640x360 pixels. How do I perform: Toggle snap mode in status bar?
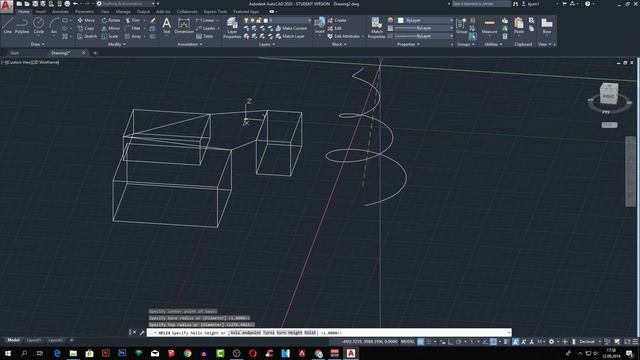click(x=429, y=342)
